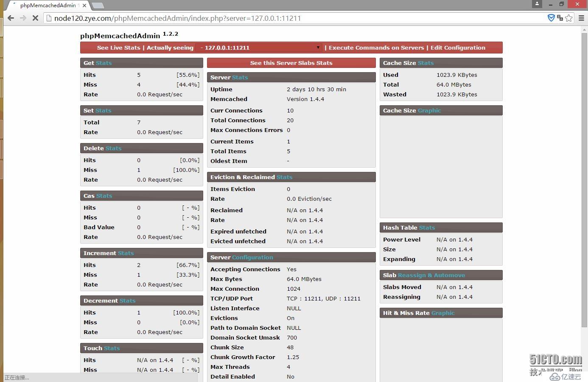Click the Chrome user profile icon
Screen dimensions: 588x382
point(537,4)
